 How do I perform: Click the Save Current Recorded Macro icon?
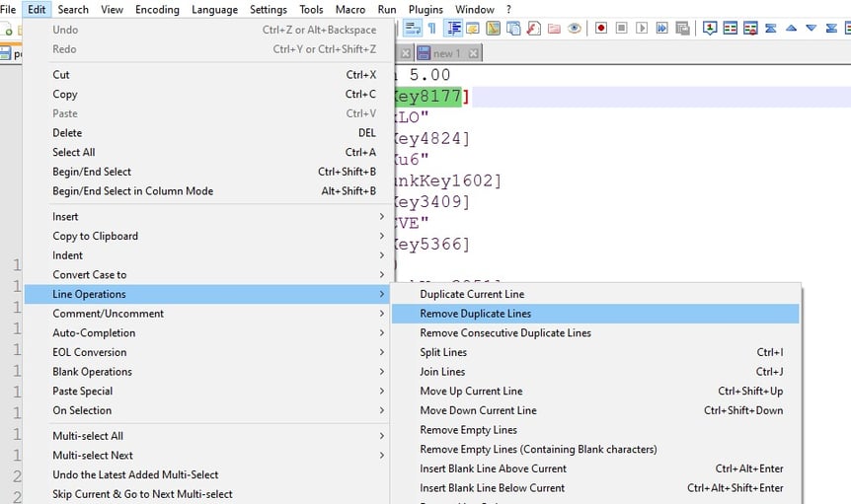tap(682, 28)
